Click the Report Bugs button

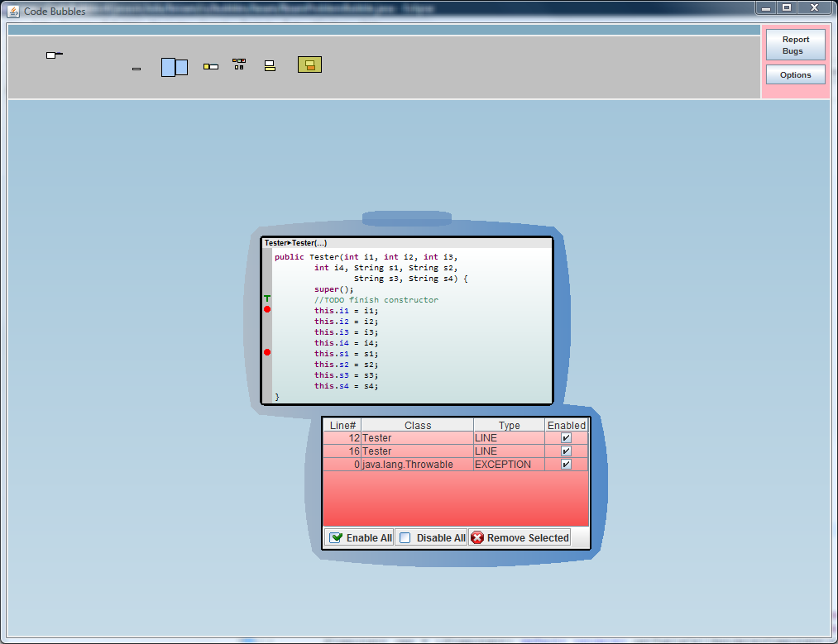coord(795,45)
